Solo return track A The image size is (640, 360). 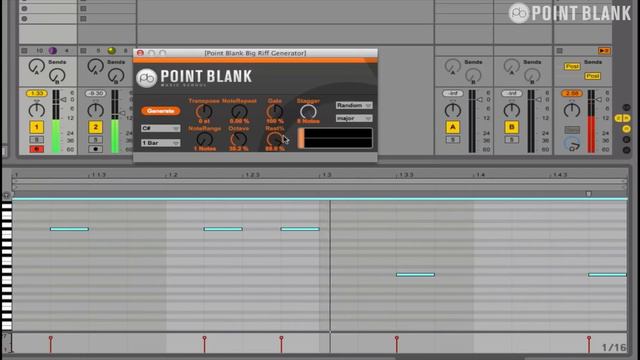pos(453,140)
